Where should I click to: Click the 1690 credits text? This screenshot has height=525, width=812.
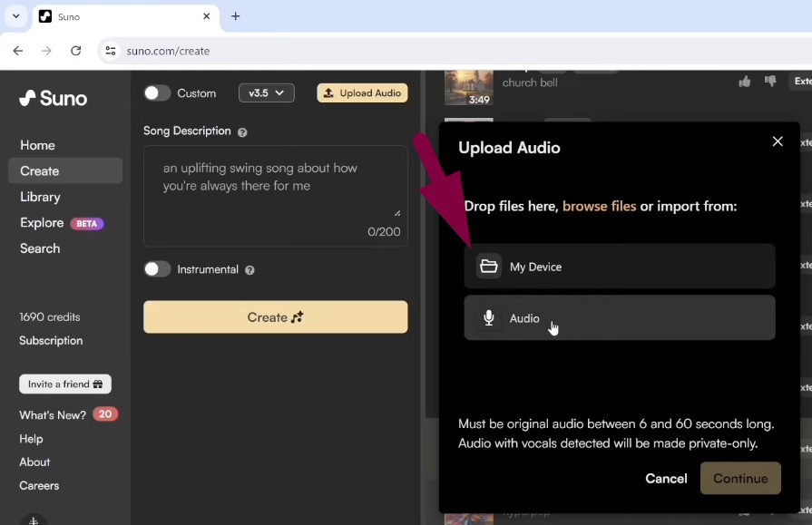point(50,316)
